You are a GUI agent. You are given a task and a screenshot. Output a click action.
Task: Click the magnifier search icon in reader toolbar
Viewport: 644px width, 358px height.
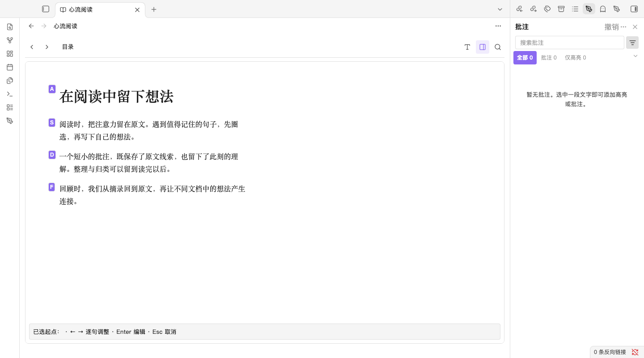498,47
